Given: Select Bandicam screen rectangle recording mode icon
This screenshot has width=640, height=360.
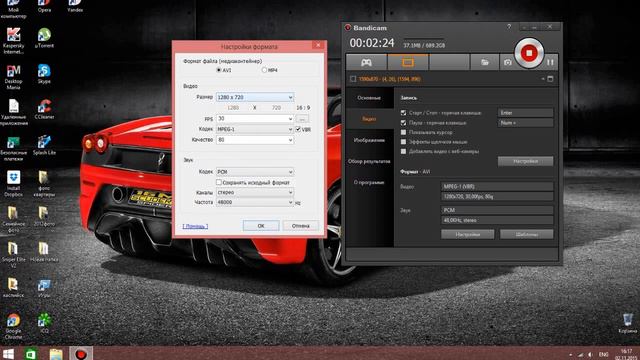Looking at the screenshot, I should point(408,62).
